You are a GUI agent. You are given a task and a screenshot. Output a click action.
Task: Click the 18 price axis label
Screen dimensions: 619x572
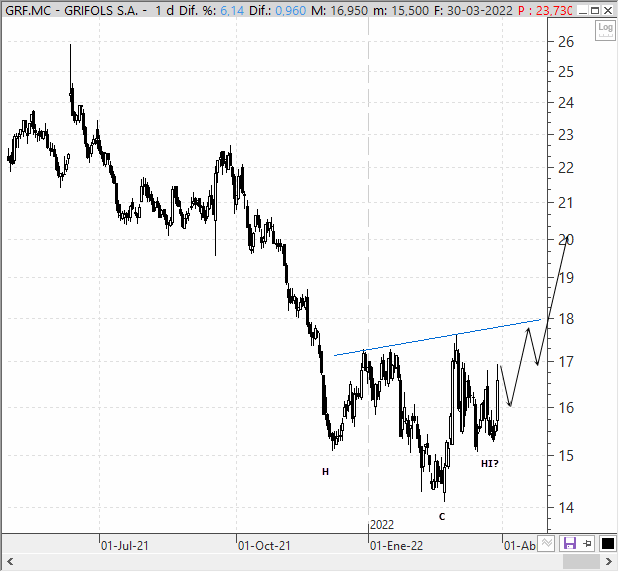[566, 319]
